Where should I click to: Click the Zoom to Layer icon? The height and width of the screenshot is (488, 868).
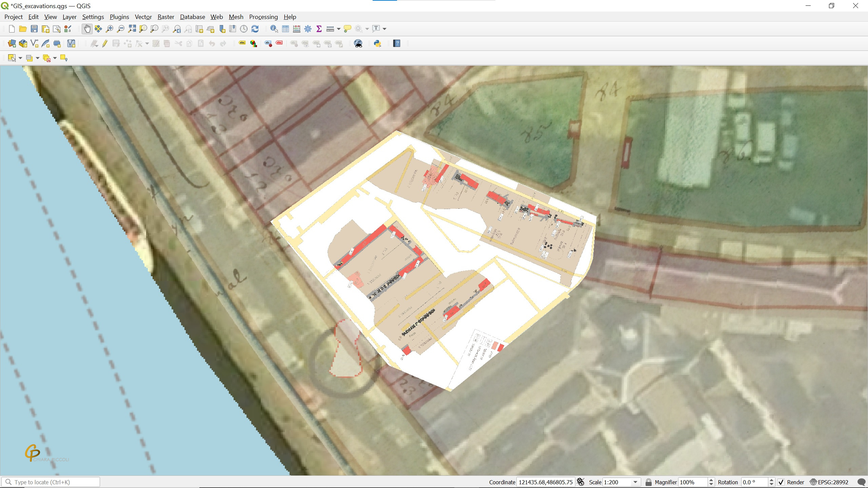pyautogui.click(x=154, y=29)
